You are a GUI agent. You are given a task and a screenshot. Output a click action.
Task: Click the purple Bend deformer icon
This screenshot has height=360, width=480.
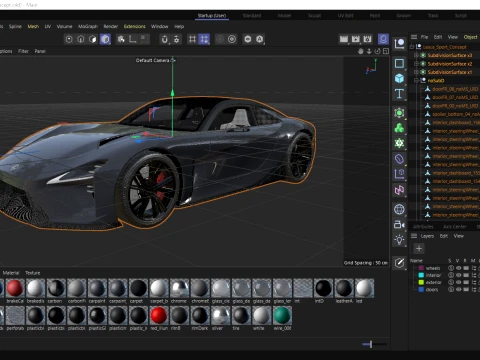[399, 159]
